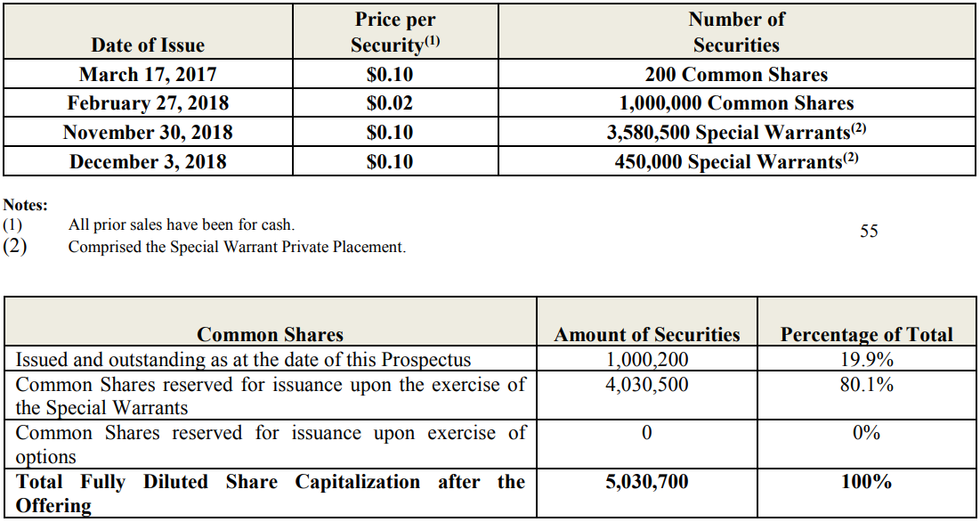Select the "200 Common Shares" cell

click(x=736, y=75)
